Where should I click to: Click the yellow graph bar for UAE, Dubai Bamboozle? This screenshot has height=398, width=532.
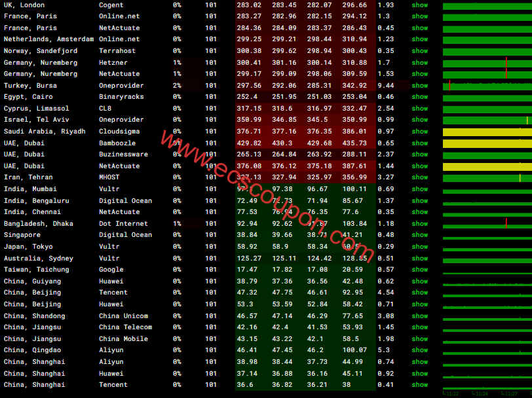[487, 143]
